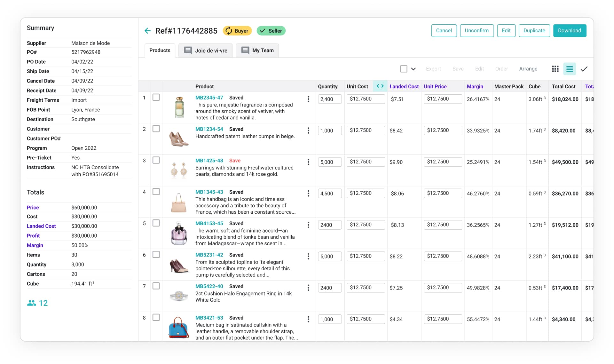Select checkbox for the MB1345-43 handbag row
This screenshot has width=614, height=364.
(x=156, y=192)
